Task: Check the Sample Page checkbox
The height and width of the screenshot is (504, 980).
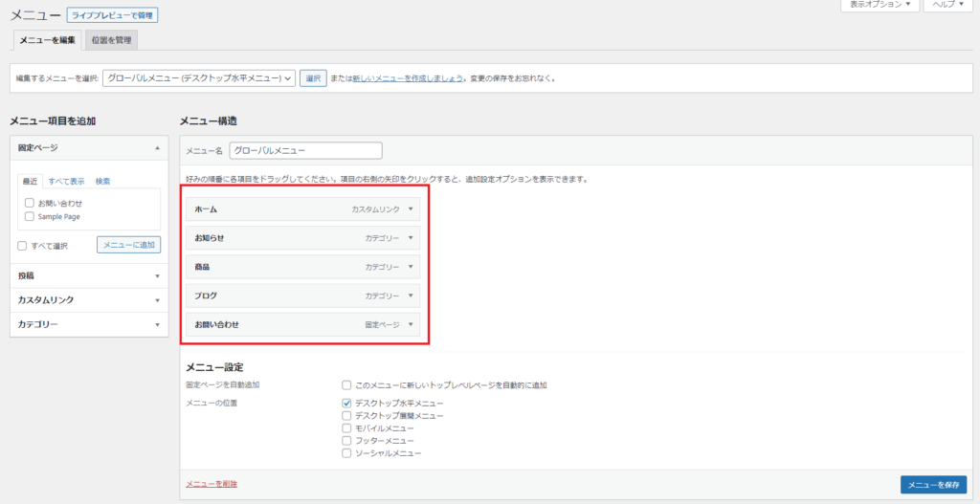Action: tap(30, 217)
